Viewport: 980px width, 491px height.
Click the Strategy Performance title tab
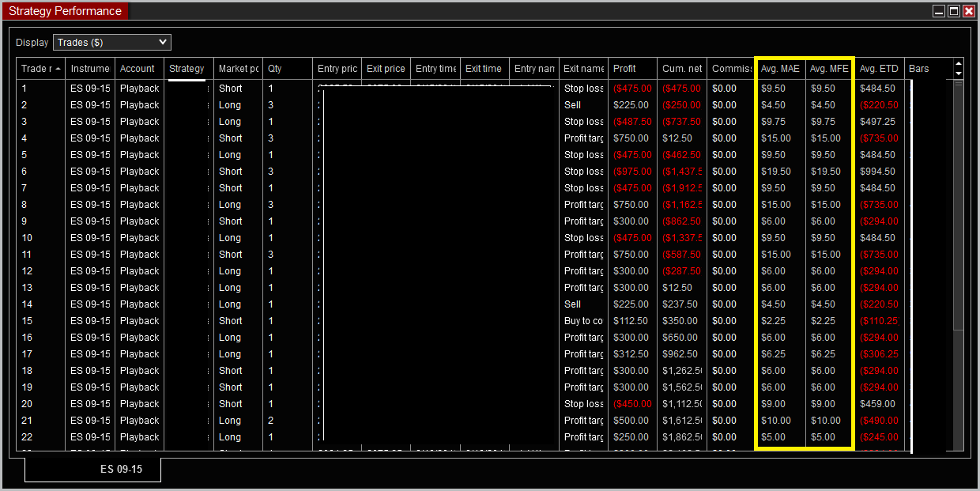click(x=65, y=11)
